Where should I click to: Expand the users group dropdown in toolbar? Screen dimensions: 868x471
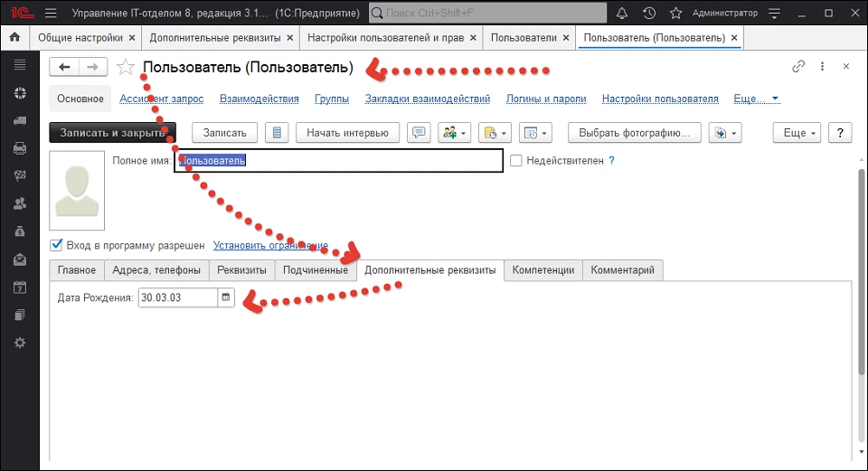point(454,133)
